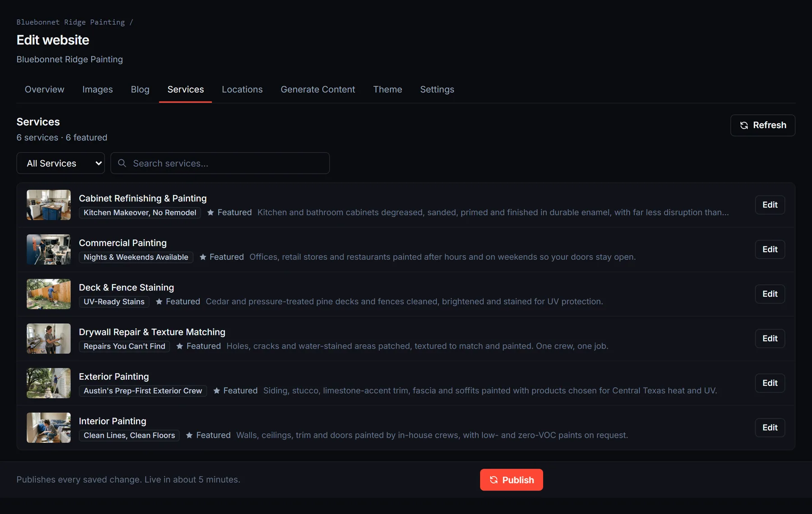Open the Generate Content tab
Screen dimensions: 812x514
(318, 89)
